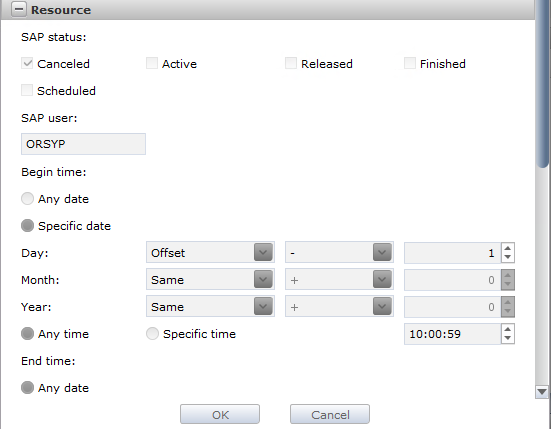
Task: Check the Released status box
Action: pyautogui.click(x=291, y=63)
